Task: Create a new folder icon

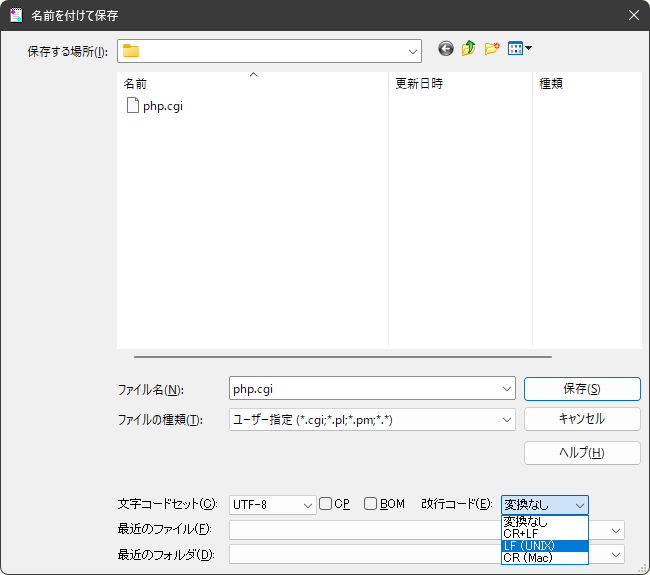Action: click(492, 49)
